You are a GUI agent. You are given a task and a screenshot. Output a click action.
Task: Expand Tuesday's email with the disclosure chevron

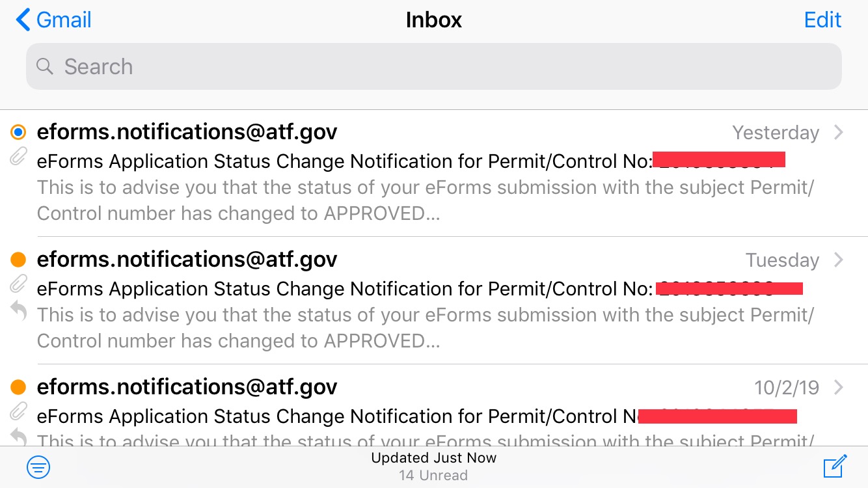[x=839, y=260]
